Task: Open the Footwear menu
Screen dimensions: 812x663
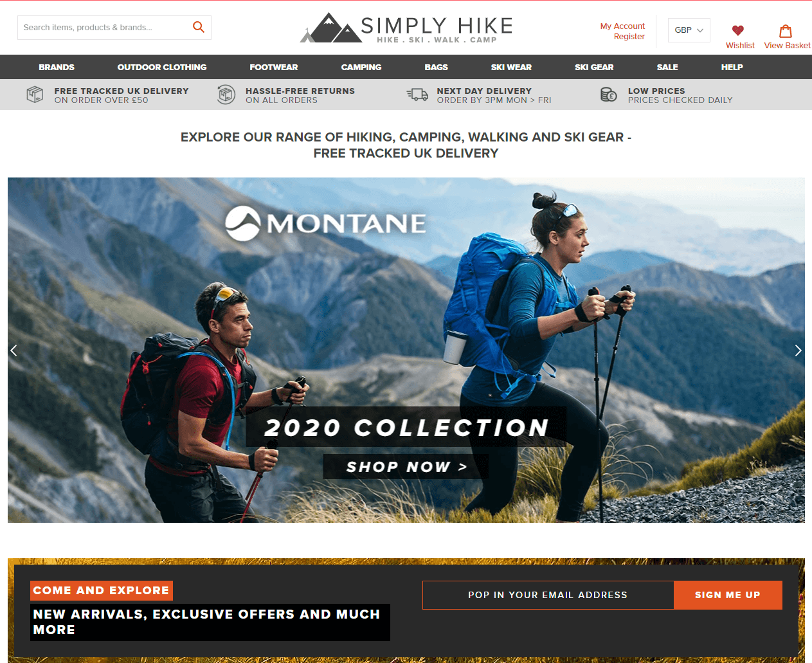Action: [x=274, y=67]
